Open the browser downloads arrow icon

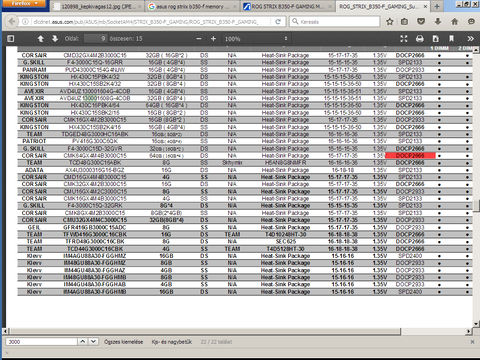click(438, 22)
